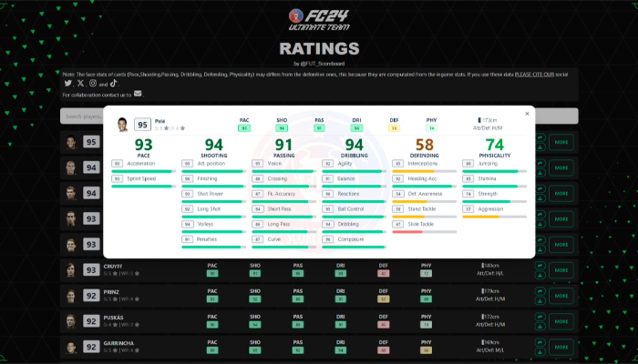This screenshot has height=364, width=638.
Task: Click the Curve stat label
Action: pos(274,239)
